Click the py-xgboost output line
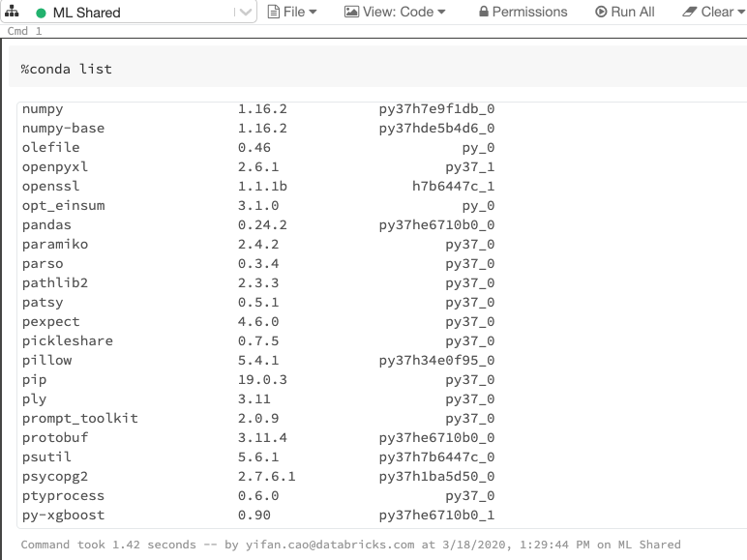This screenshot has width=747, height=560. pyautogui.click(x=63, y=515)
